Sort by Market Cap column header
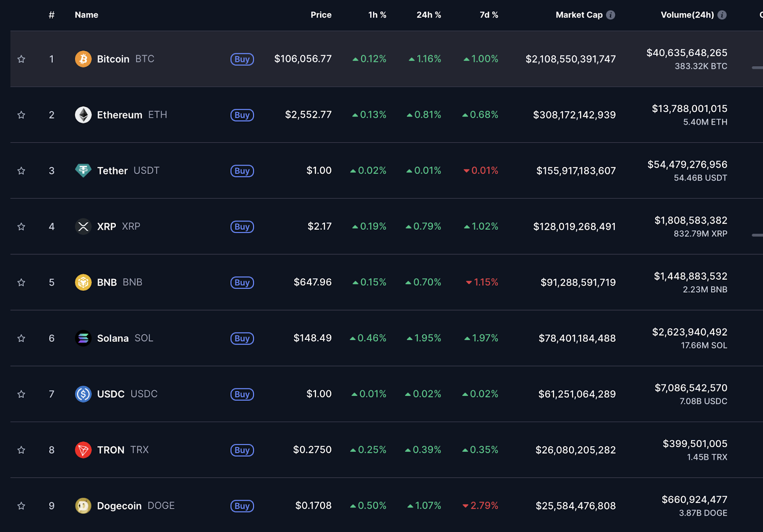The height and width of the screenshot is (532, 763). 579,15
